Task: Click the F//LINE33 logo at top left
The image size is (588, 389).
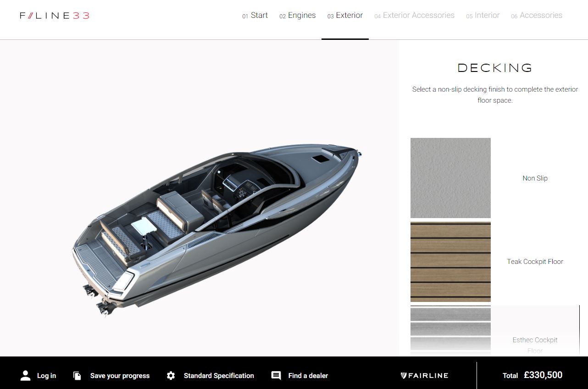Action: (x=55, y=16)
